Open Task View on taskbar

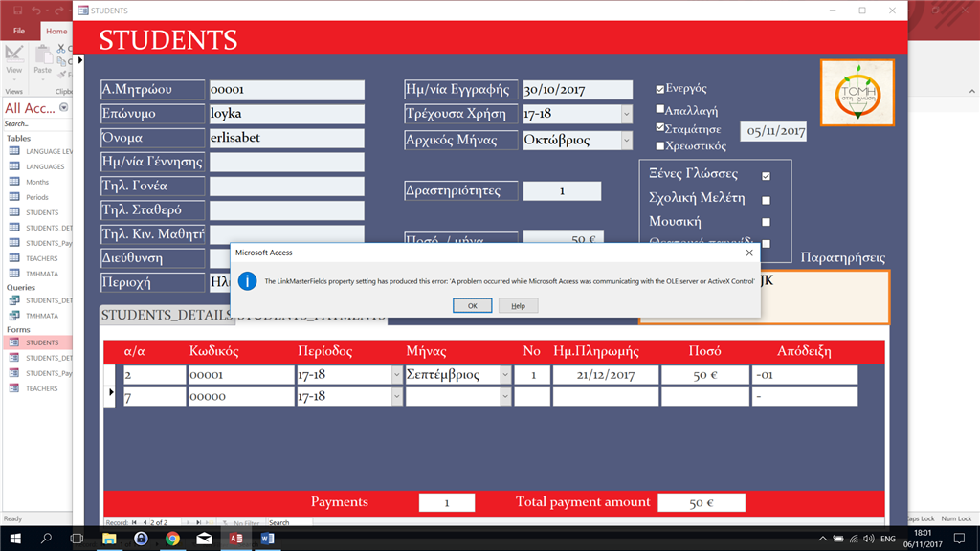77,538
